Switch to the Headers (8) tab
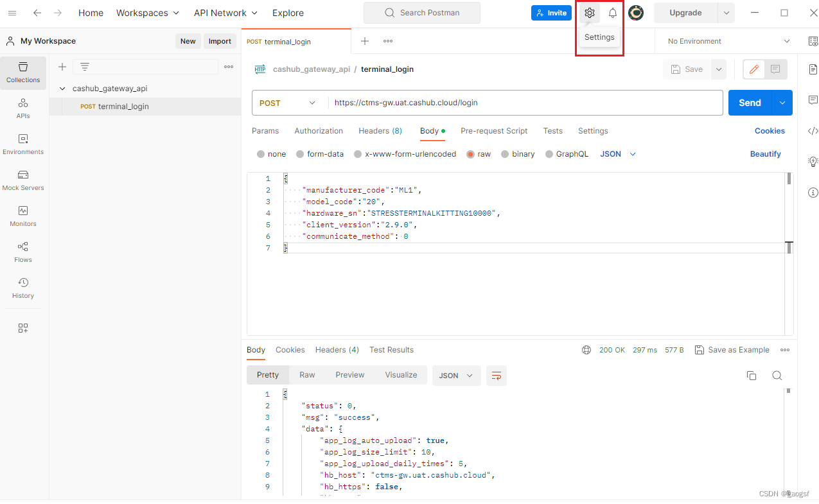Viewport: 819px width, 504px height. pos(380,130)
